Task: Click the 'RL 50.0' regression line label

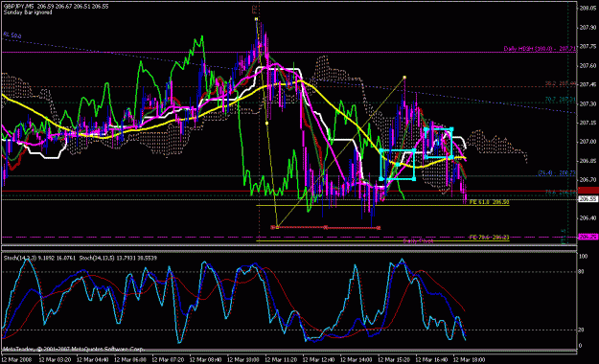Action: 12,35
